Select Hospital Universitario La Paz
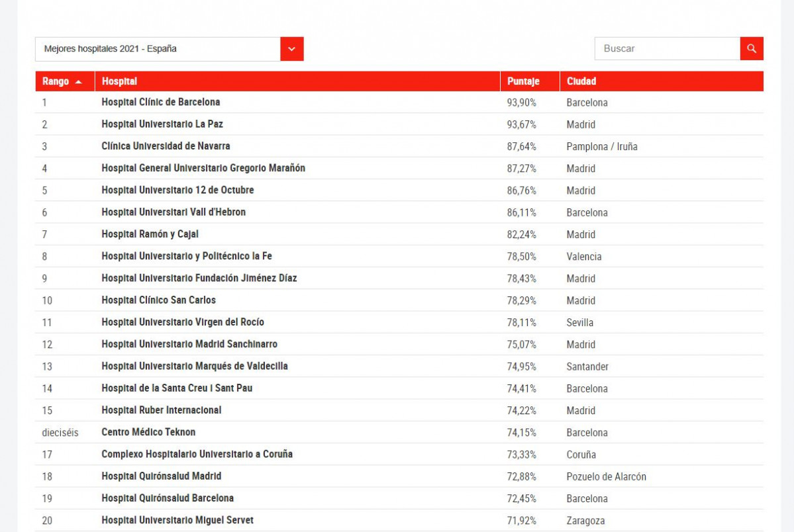The image size is (794, 532). tap(162, 124)
